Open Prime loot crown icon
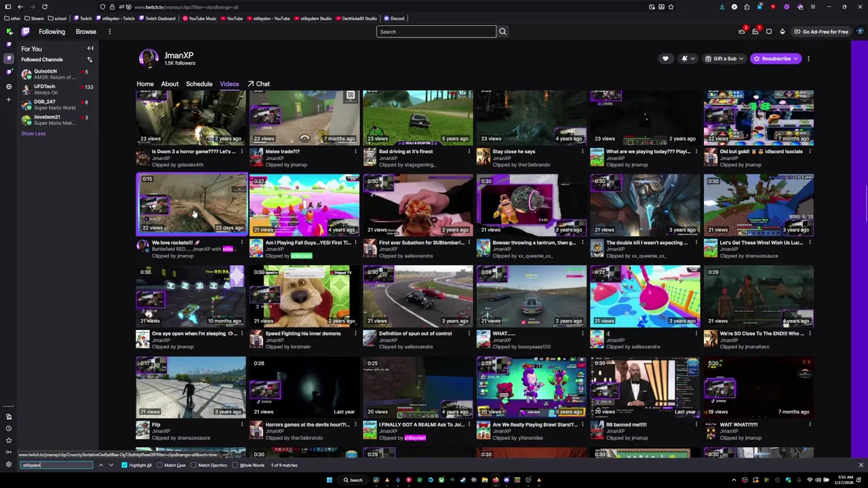This screenshot has width=868, height=488. (742, 32)
